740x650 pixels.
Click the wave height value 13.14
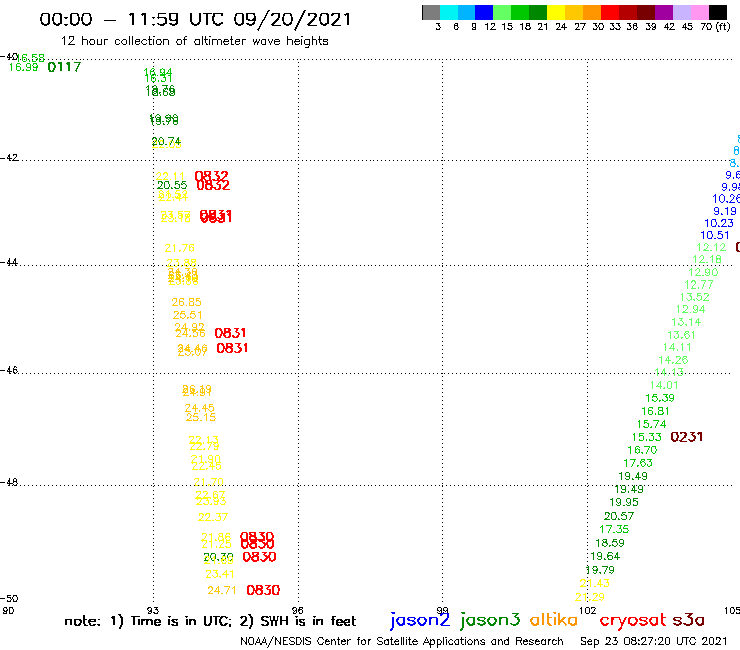pos(686,322)
